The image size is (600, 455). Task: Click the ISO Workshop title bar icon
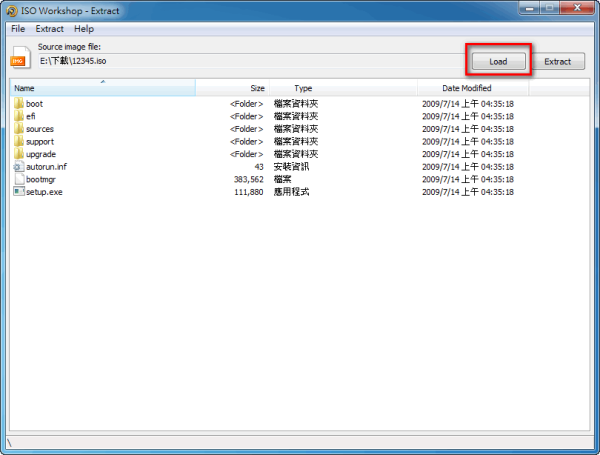pos(12,11)
